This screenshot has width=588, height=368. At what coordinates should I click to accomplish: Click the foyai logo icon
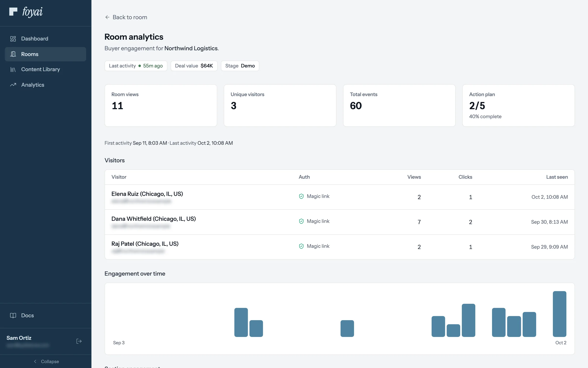(x=13, y=12)
